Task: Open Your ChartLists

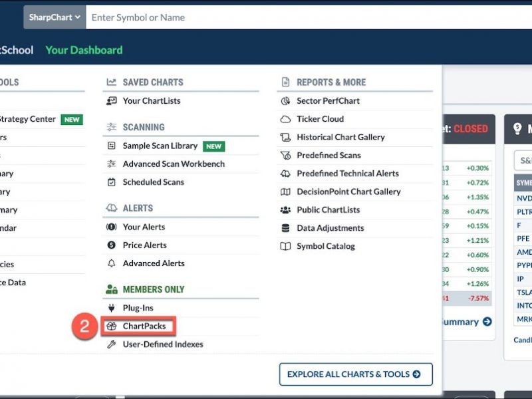Action: tap(152, 101)
